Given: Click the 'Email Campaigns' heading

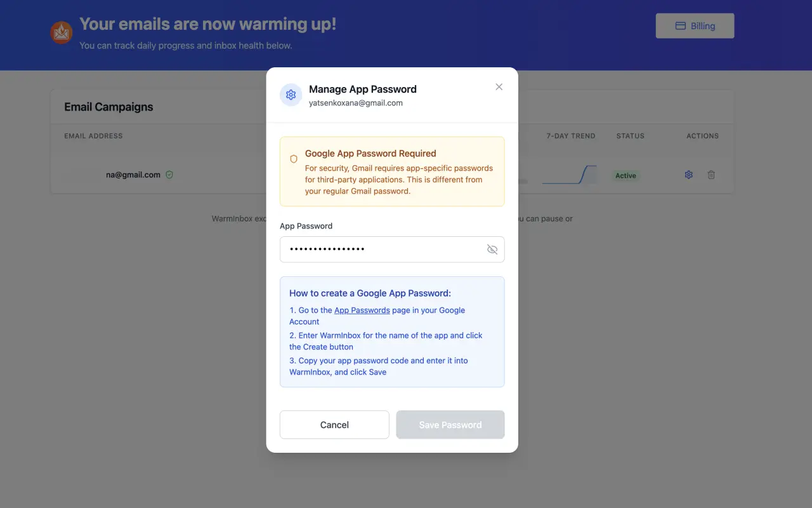Looking at the screenshot, I should tap(108, 107).
